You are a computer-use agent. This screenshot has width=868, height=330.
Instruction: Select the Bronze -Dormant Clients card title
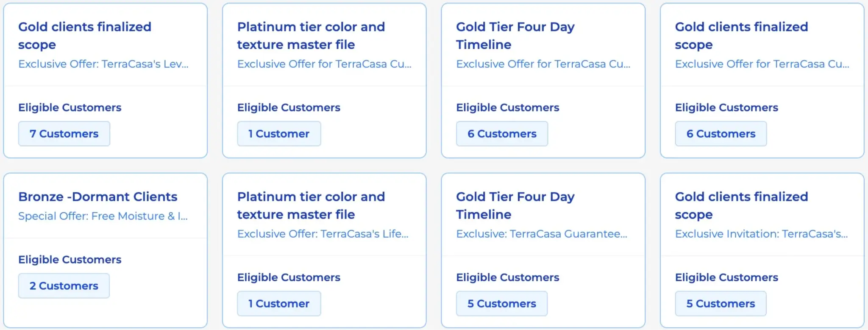pos(97,197)
